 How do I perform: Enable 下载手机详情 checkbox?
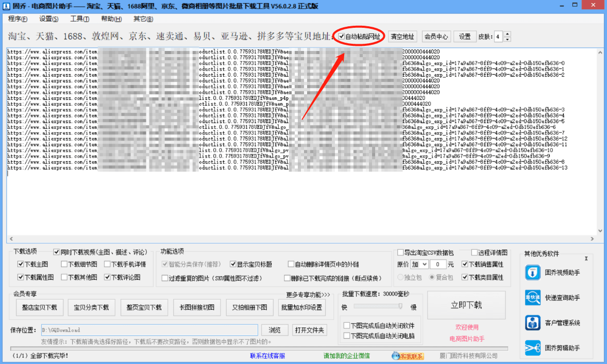click(x=107, y=264)
